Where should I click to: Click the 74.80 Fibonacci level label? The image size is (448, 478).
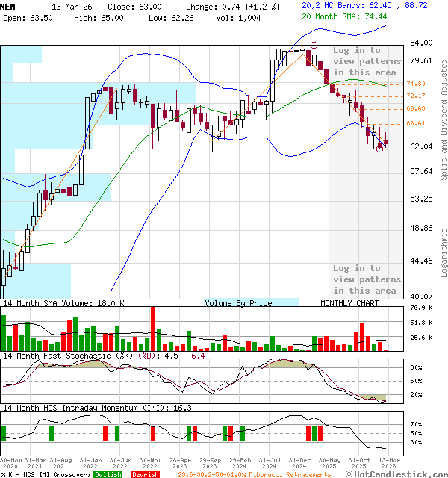tap(416, 84)
